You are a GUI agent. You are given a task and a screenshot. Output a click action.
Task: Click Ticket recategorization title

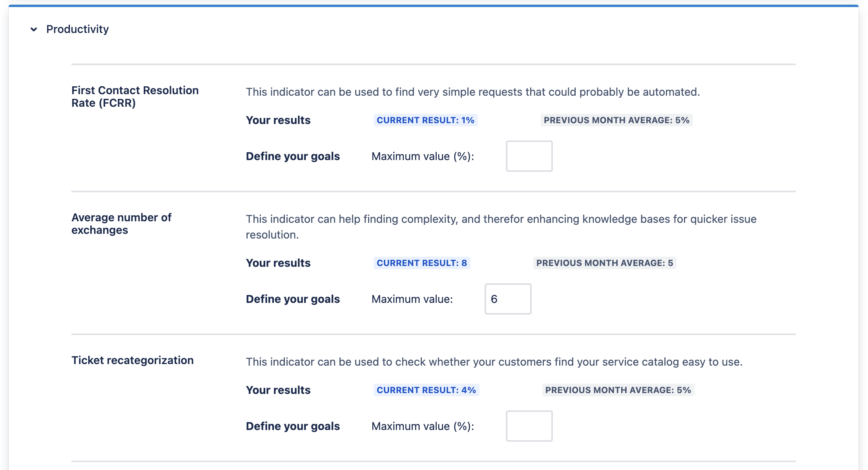[132, 360]
